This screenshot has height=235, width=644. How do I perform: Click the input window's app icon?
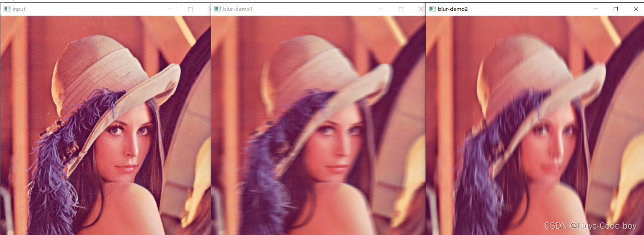click(x=7, y=9)
